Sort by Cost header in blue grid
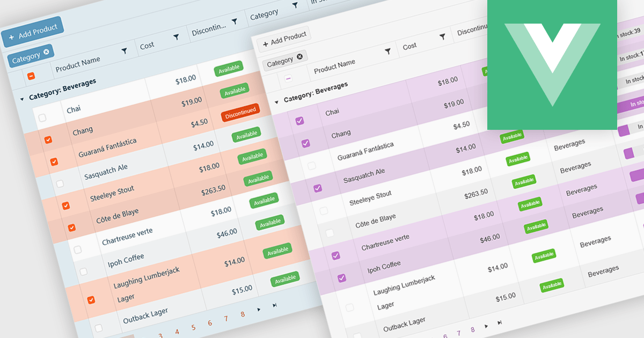 coord(147,46)
